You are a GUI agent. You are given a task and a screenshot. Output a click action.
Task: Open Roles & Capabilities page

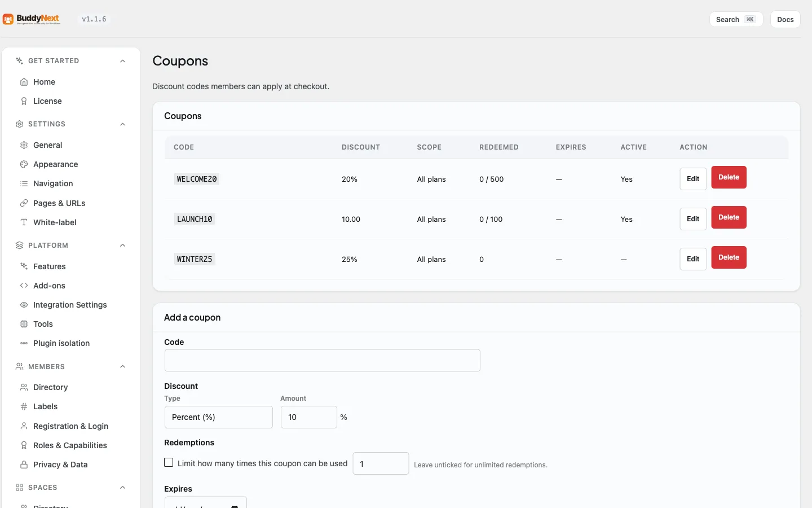click(x=71, y=445)
